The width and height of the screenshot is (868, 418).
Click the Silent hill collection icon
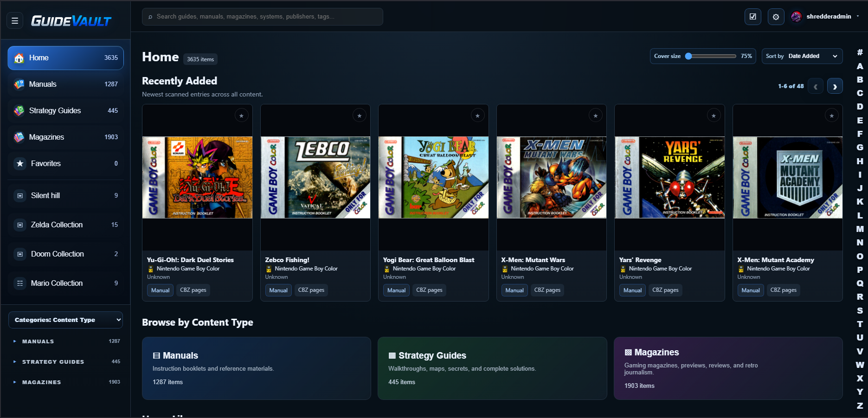20,196
